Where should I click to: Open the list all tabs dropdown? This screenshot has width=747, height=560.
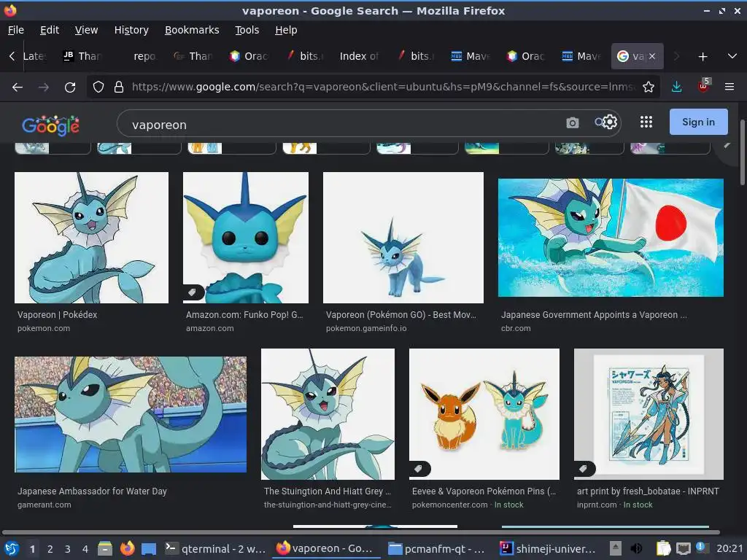[x=732, y=56]
